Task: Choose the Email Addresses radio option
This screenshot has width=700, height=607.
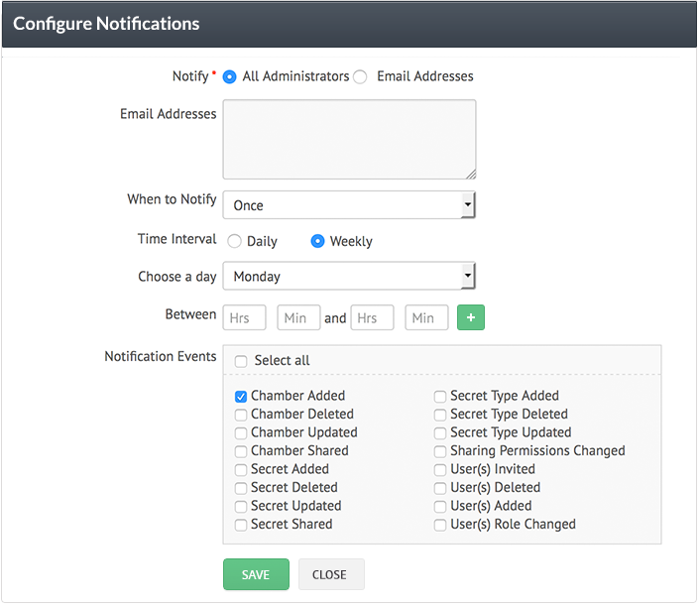Action: 360,76
